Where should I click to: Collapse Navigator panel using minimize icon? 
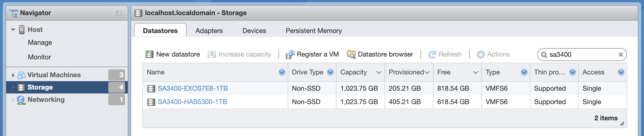[x=119, y=13]
